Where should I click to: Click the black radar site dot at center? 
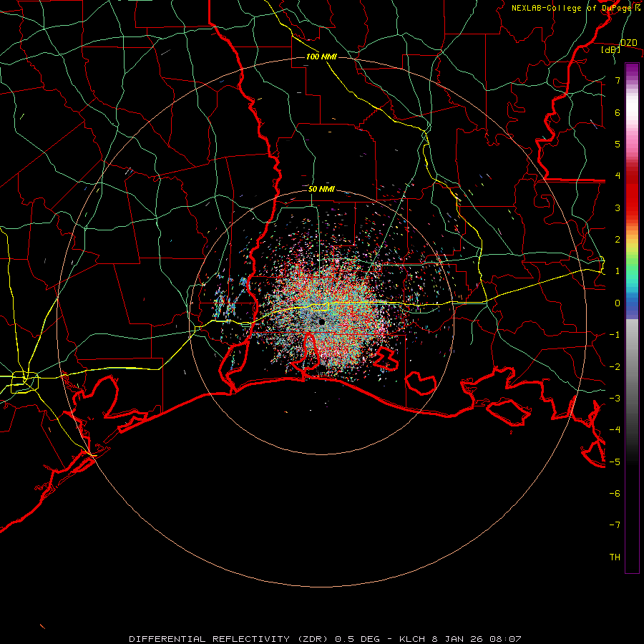pos(321,322)
